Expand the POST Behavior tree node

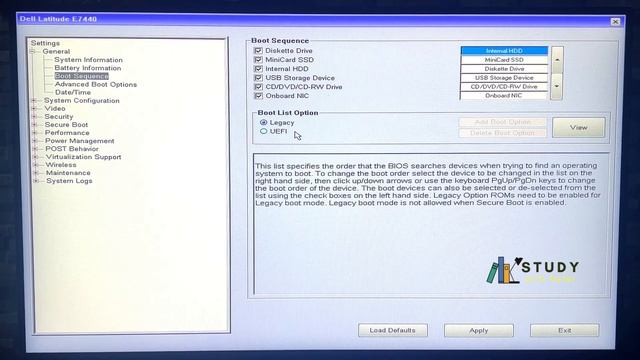click(x=35, y=149)
